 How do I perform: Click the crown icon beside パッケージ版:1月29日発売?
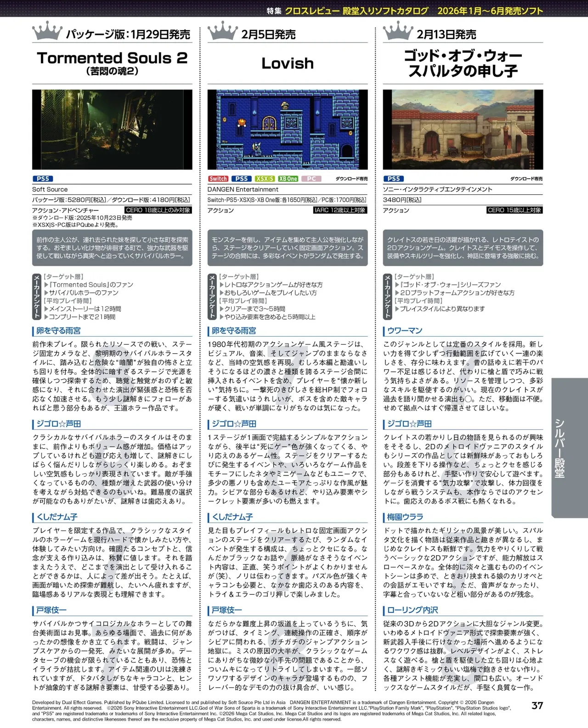click(47, 31)
